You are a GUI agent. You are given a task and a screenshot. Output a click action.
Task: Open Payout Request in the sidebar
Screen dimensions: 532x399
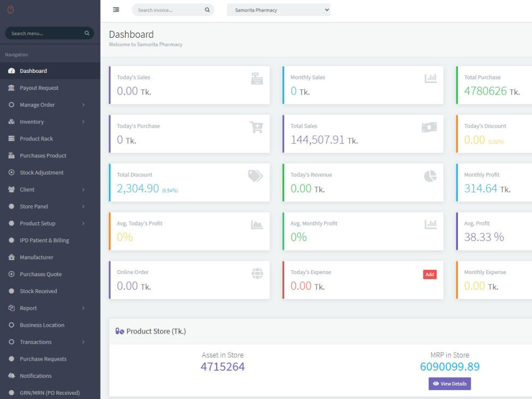pos(50,88)
